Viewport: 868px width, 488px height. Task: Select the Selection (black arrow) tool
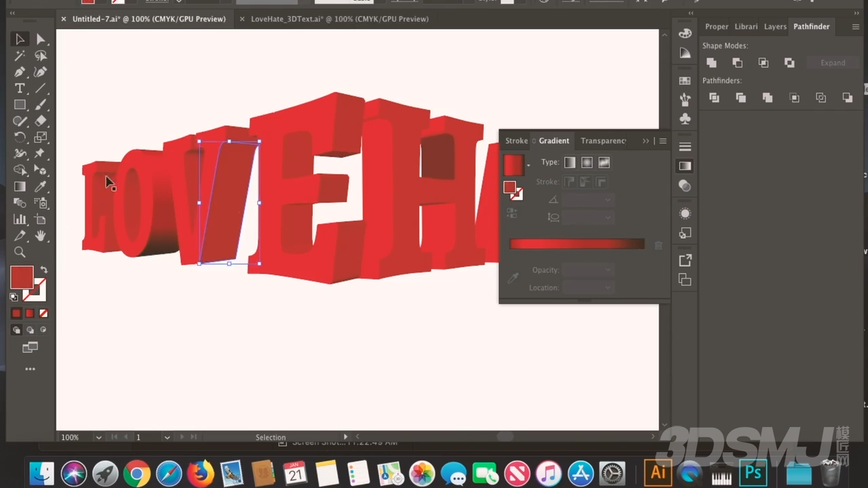[20, 39]
